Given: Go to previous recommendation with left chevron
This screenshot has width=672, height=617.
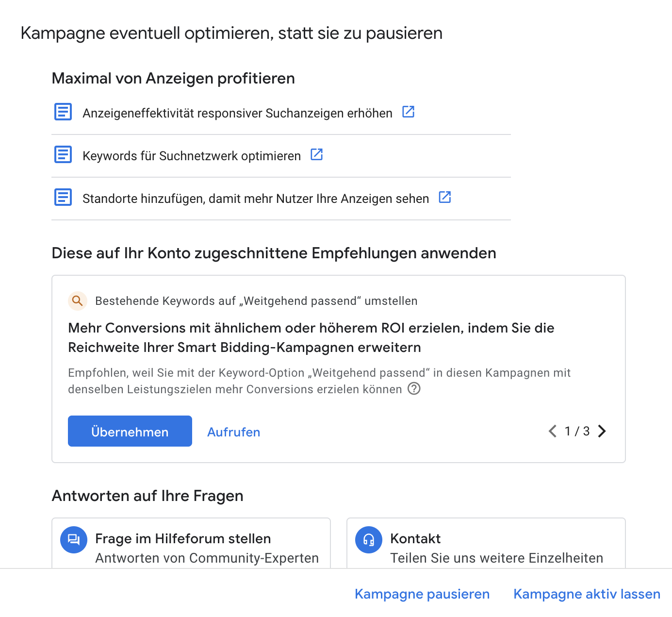Looking at the screenshot, I should 553,431.
